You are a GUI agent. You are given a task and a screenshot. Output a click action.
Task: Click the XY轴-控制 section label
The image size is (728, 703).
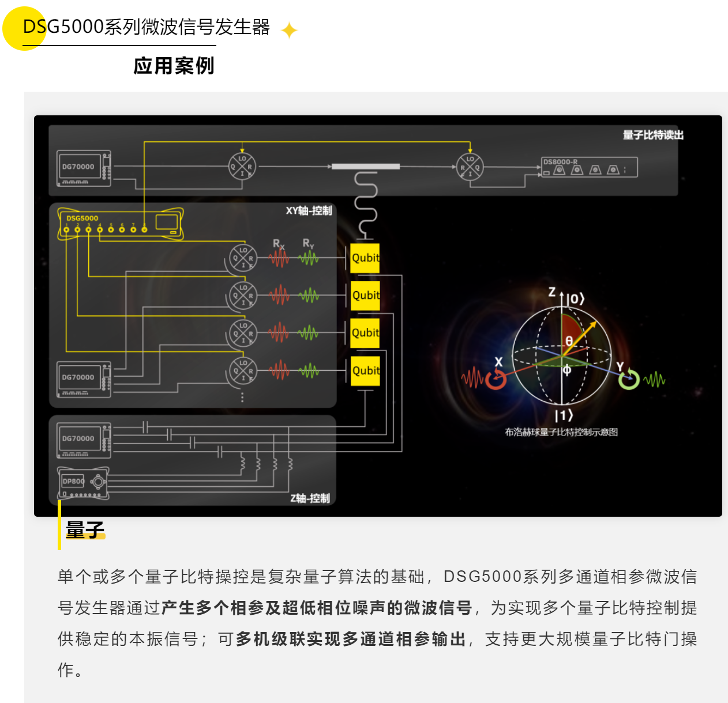(309, 210)
